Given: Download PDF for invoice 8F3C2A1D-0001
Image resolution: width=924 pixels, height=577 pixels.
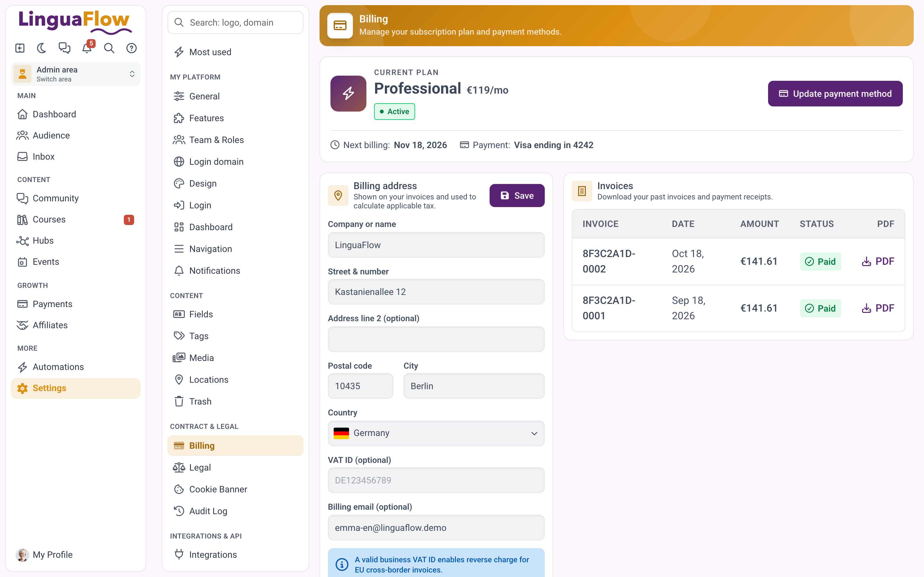Looking at the screenshot, I should click(x=877, y=308).
